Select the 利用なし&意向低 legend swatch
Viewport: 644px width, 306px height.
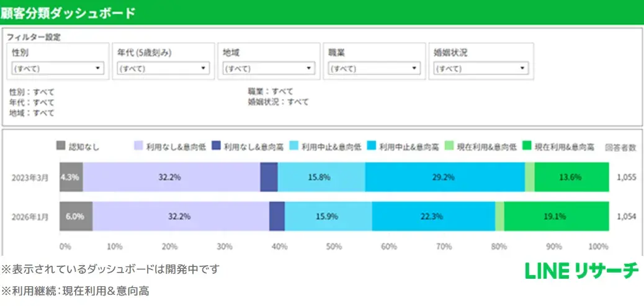(139, 147)
